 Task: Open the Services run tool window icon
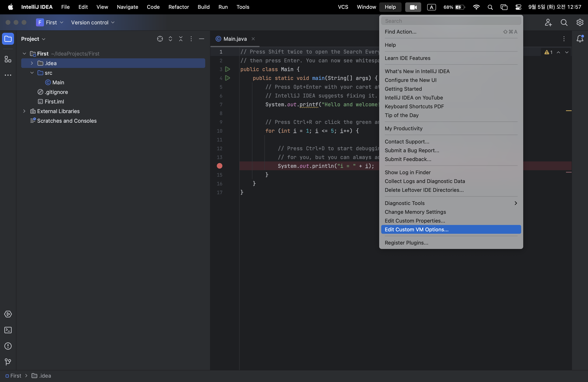[8, 314]
